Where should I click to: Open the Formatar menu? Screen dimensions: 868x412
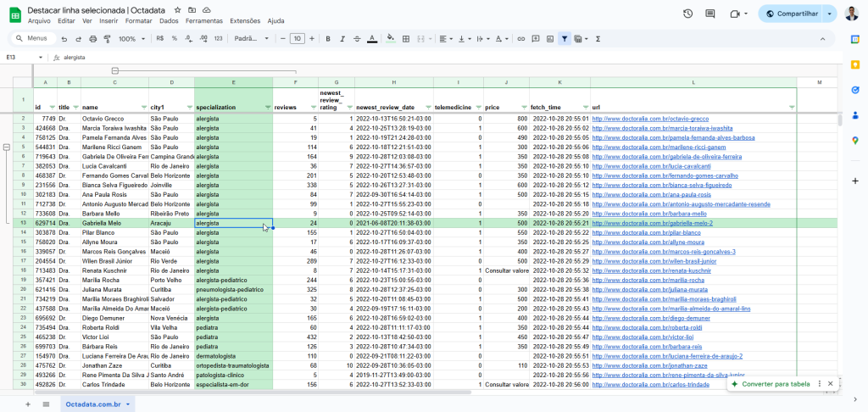[138, 21]
